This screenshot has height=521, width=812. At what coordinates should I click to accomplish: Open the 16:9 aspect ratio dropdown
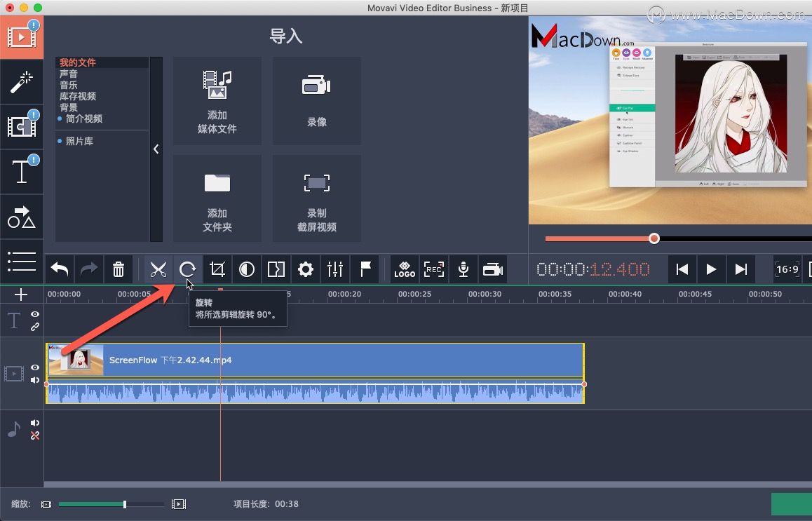(x=787, y=269)
